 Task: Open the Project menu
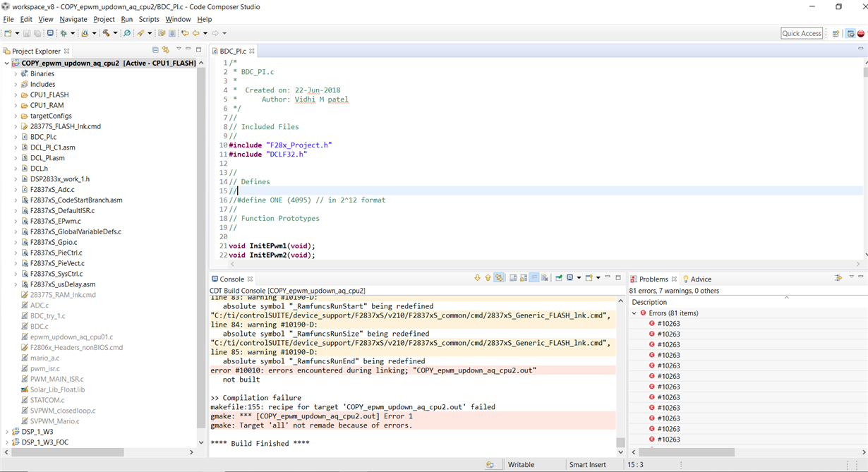[x=104, y=19]
